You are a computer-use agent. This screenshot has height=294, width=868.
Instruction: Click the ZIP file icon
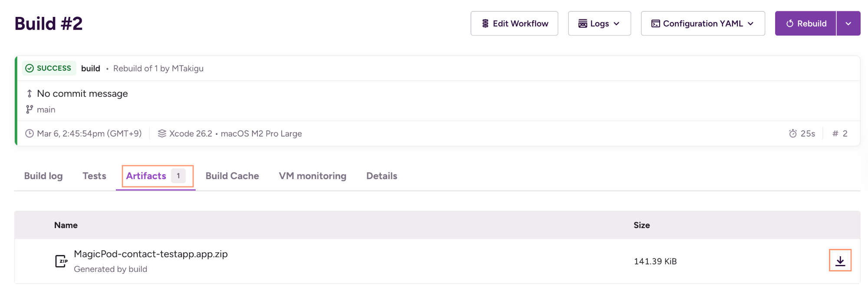pos(61,261)
